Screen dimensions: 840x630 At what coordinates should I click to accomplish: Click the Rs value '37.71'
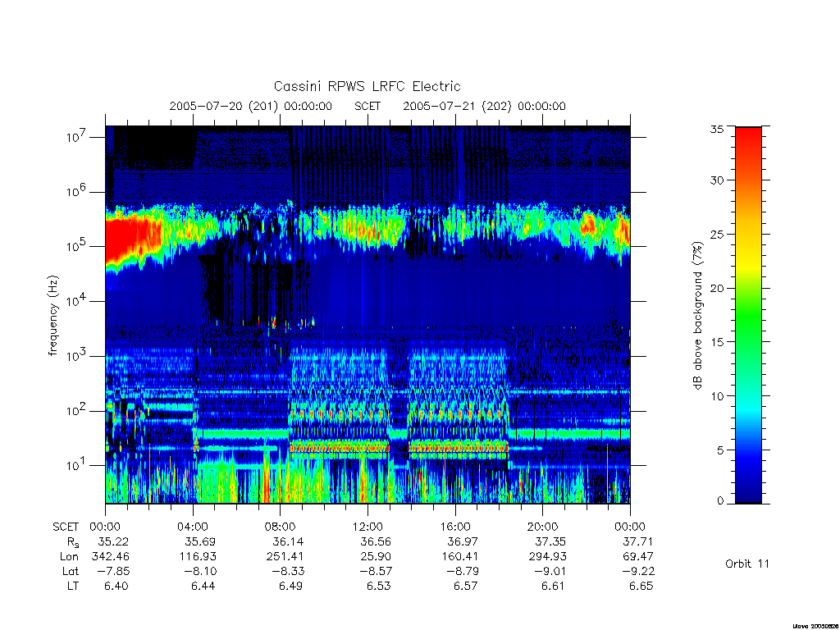(637, 541)
